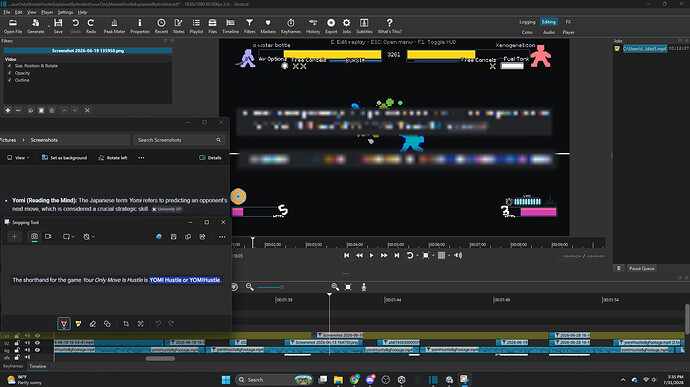This screenshot has height=387, width=690.
Task: Hide the V3 track
Action: pos(37,335)
